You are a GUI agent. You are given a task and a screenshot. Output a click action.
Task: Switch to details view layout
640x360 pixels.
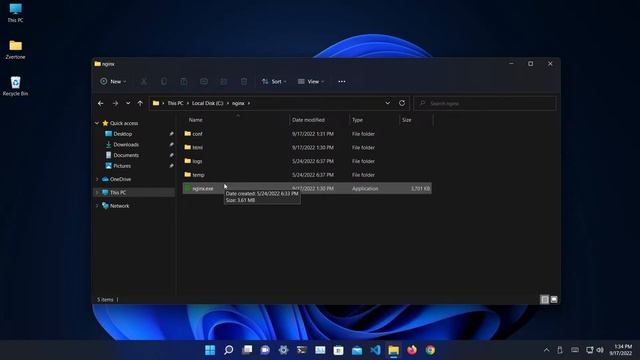[544, 300]
